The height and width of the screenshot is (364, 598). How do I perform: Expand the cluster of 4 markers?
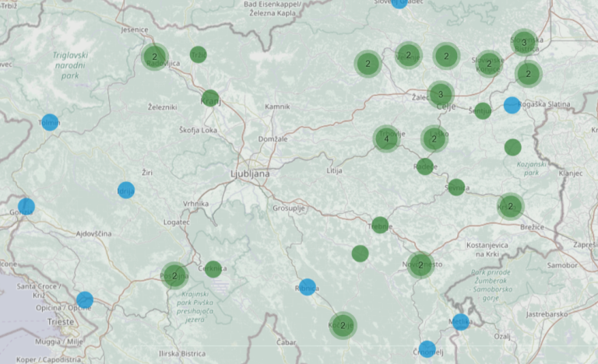coord(386,138)
